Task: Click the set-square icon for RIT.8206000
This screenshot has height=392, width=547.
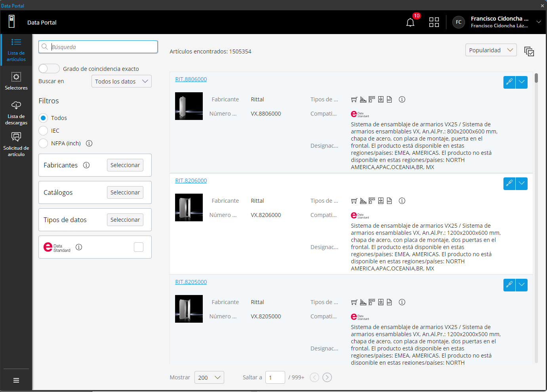Action: (363, 201)
